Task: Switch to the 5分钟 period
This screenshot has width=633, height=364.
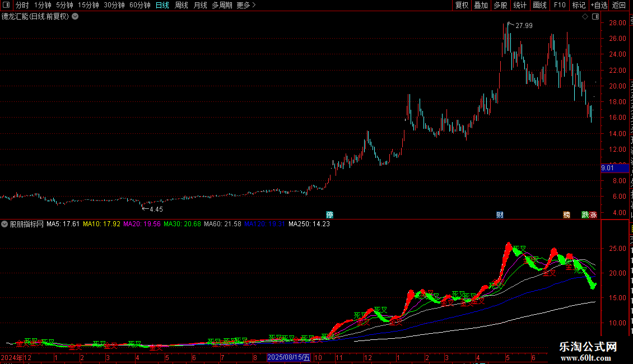Action: point(64,5)
